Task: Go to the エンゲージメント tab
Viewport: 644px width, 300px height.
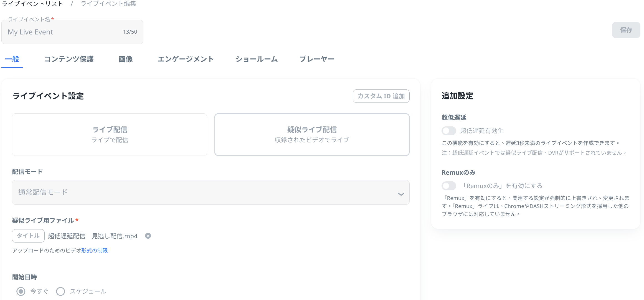Action: [186, 59]
